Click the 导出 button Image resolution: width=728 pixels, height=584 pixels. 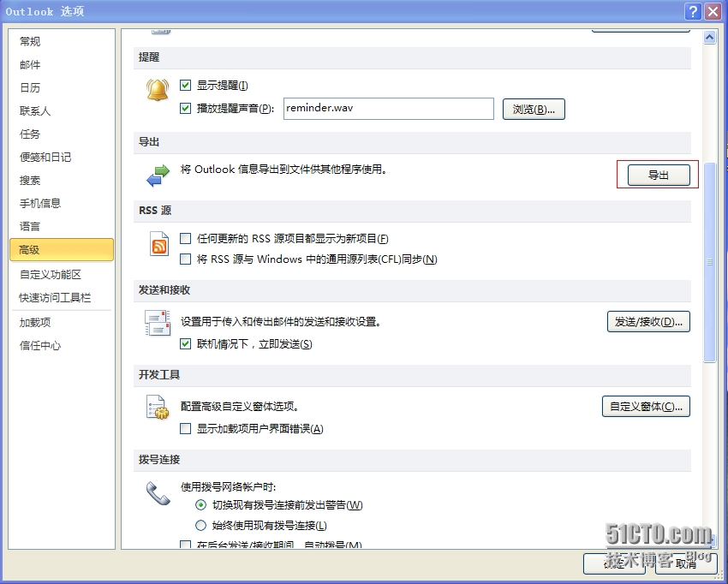click(659, 175)
